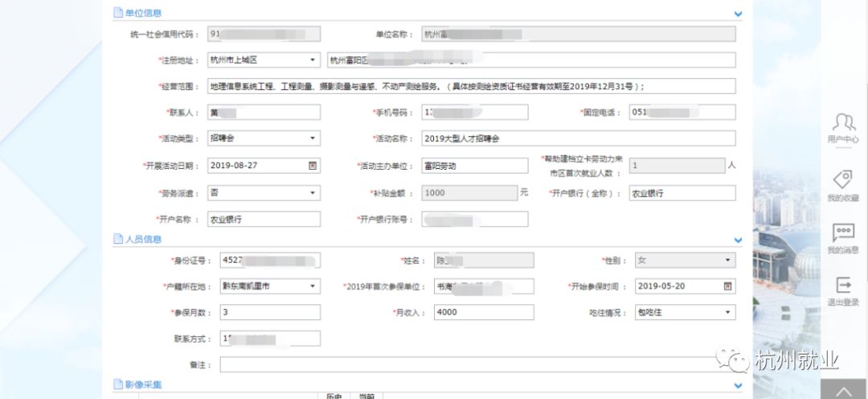Click 退出登录 logout icon
The height and width of the screenshot is (399, 868).
[843, 285]
